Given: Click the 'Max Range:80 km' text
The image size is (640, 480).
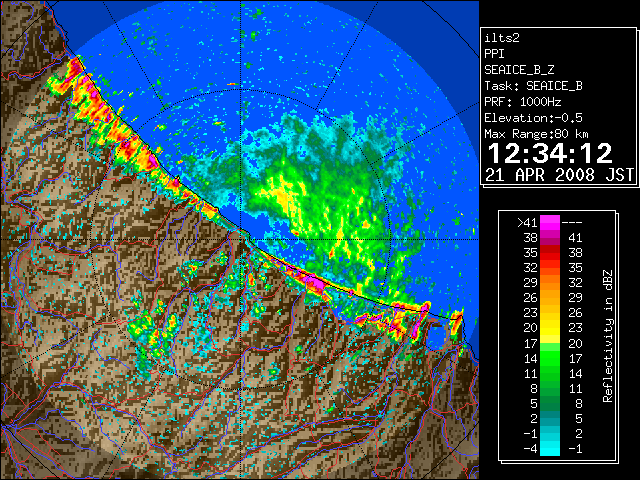Looking at the screenshot, I should (x=536, y=134).
